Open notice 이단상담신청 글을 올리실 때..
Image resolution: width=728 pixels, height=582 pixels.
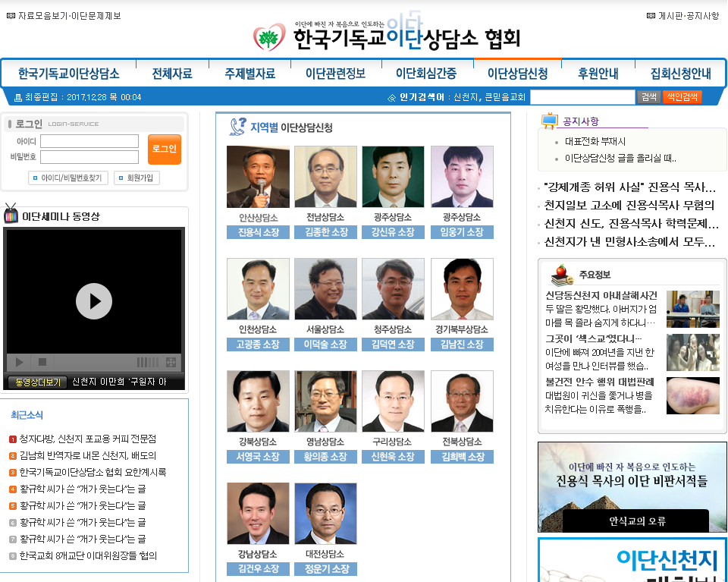620,159
